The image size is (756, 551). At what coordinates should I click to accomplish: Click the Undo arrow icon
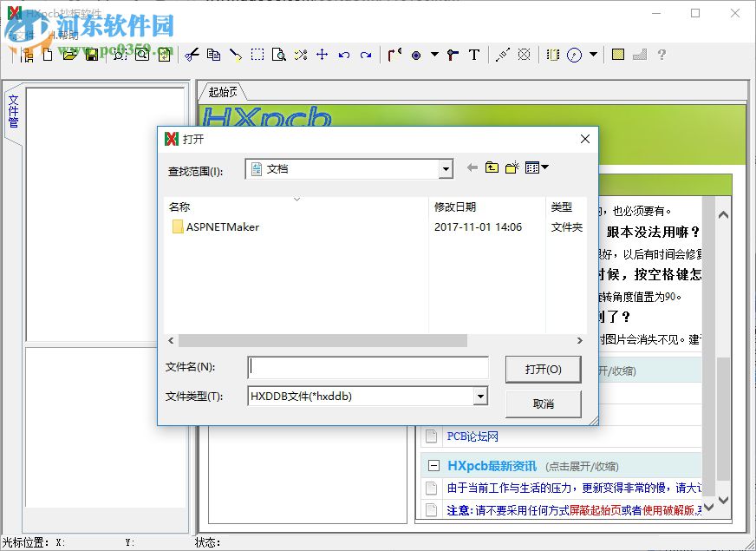(x=343, y=54)
